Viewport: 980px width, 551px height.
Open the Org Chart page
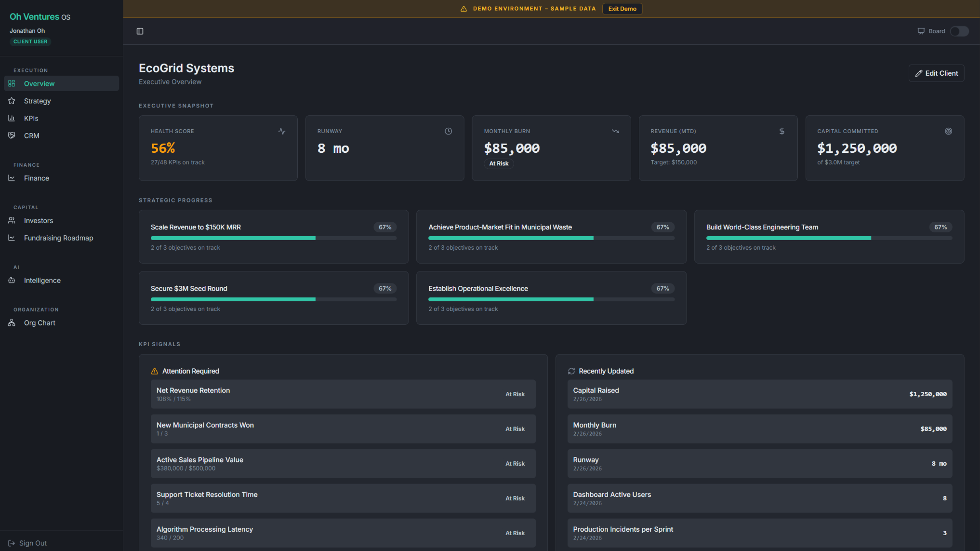pyautogui.click(x=40, y=323)
